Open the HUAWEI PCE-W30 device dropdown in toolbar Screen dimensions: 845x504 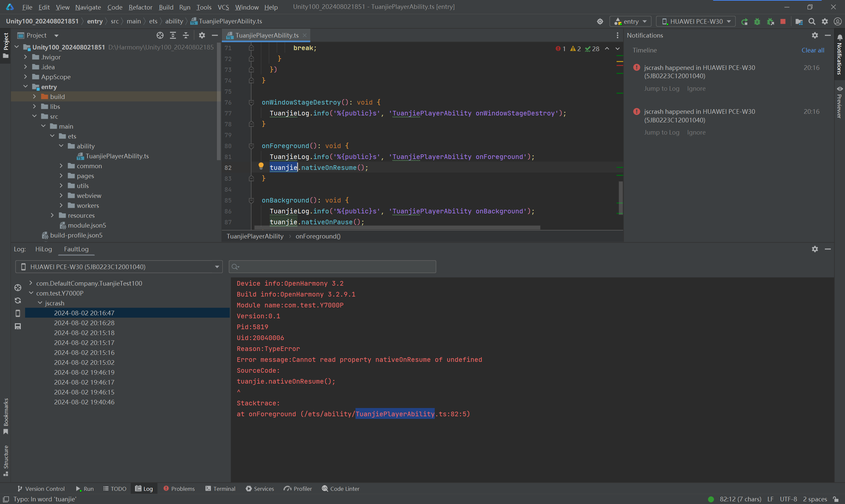pos(695,22)
